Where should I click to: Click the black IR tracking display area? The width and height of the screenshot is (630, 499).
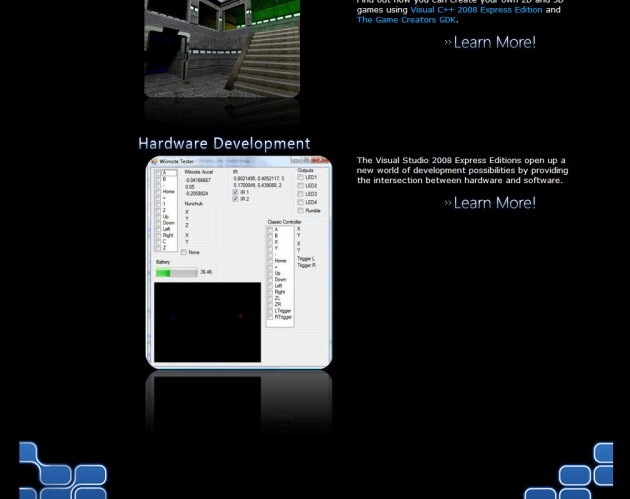point(207,322)
